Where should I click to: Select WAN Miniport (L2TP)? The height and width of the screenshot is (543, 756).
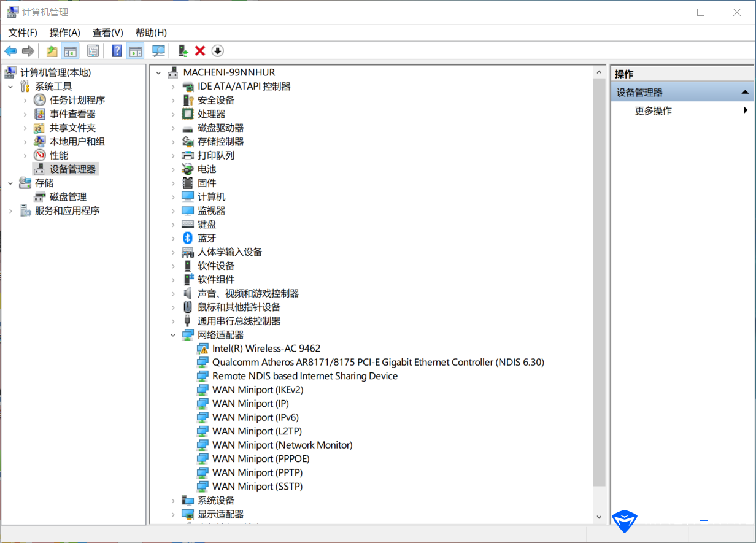tap(257, 431)
